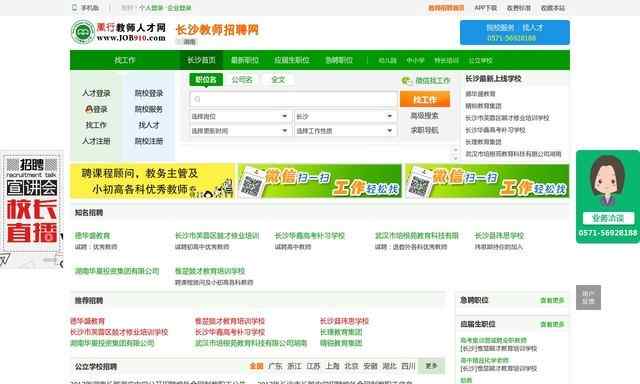Open 德华盛教育 under 推荐招聘
Viewport: 640px width, 384px height.
87,321
